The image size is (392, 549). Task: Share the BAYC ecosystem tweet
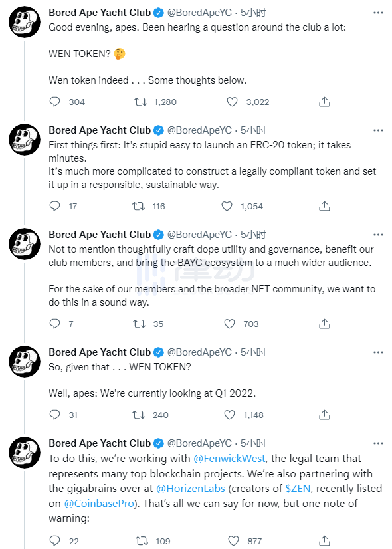pyautogui.click(x=324, y=324)
